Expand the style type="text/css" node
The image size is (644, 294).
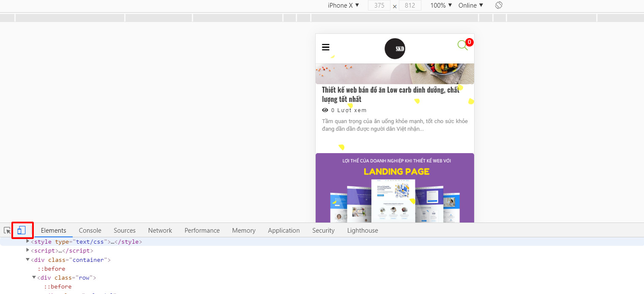pos(28,241)
